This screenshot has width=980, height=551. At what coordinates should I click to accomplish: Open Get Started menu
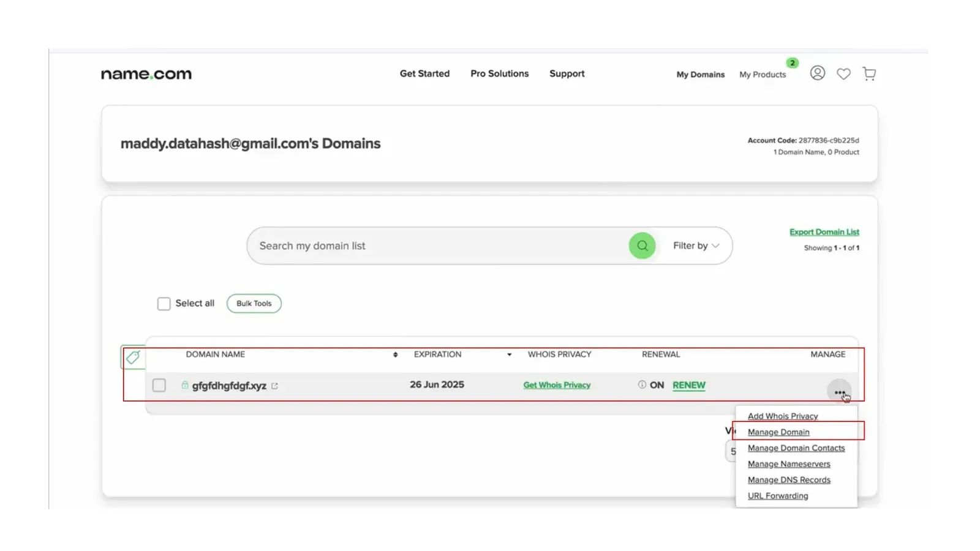click(424, 73)
